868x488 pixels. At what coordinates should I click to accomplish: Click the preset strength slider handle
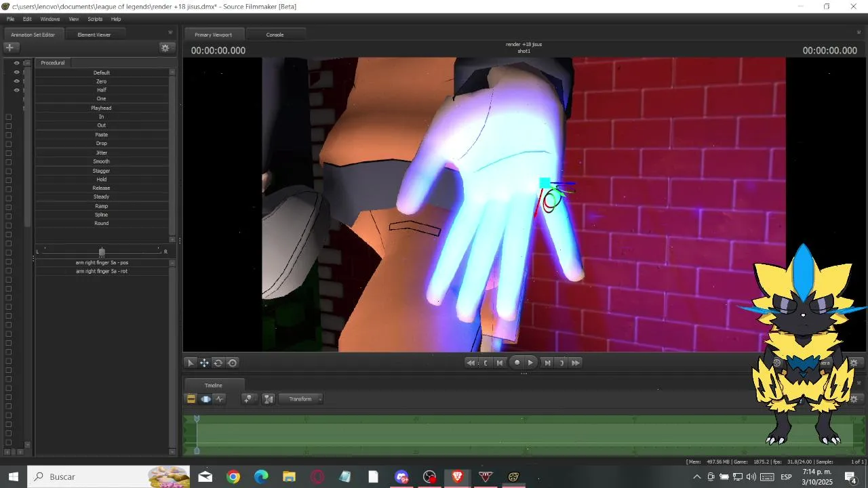tap(102, 252)
